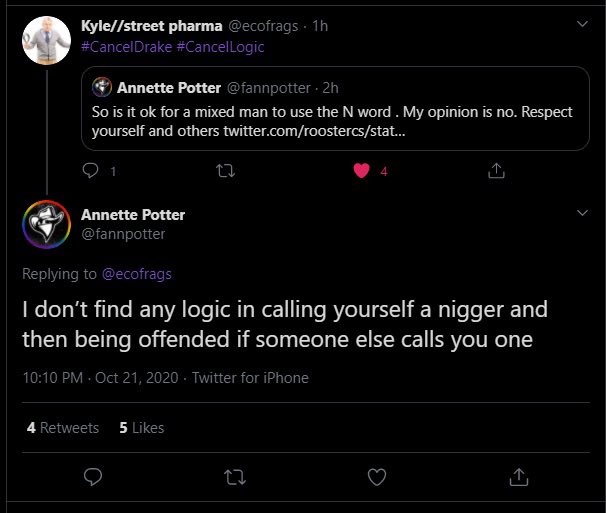Open chevron menu on Kyle's tweet
606x513 pixels.
point(582,24)
